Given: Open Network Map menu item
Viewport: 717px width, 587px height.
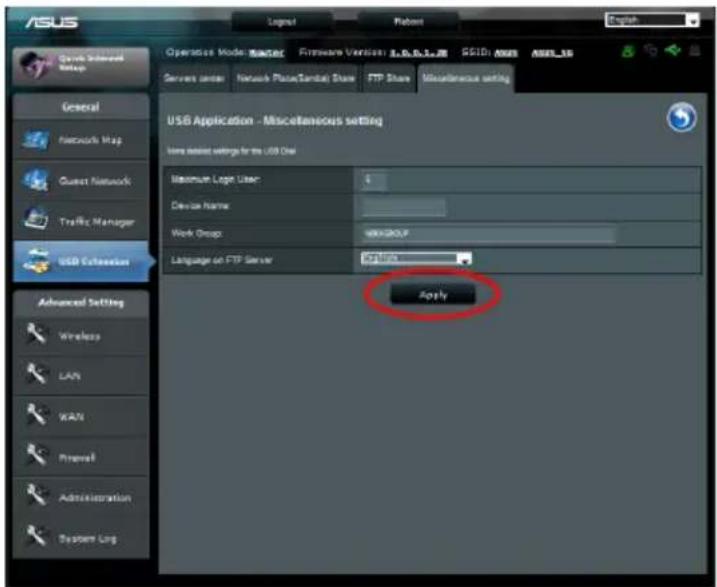Looking at the screenshot, I should (81, 140).
